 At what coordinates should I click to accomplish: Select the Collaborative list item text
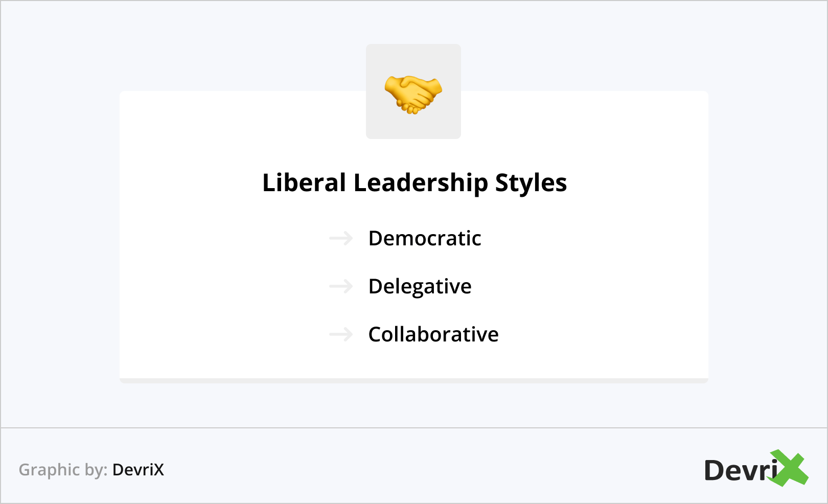[x=433, y=334]
